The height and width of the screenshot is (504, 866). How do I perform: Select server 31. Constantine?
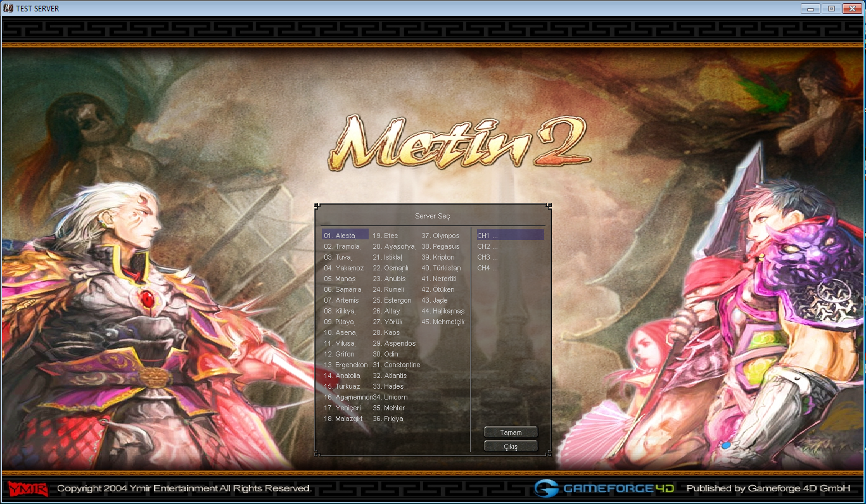click(x=396, y=365)
